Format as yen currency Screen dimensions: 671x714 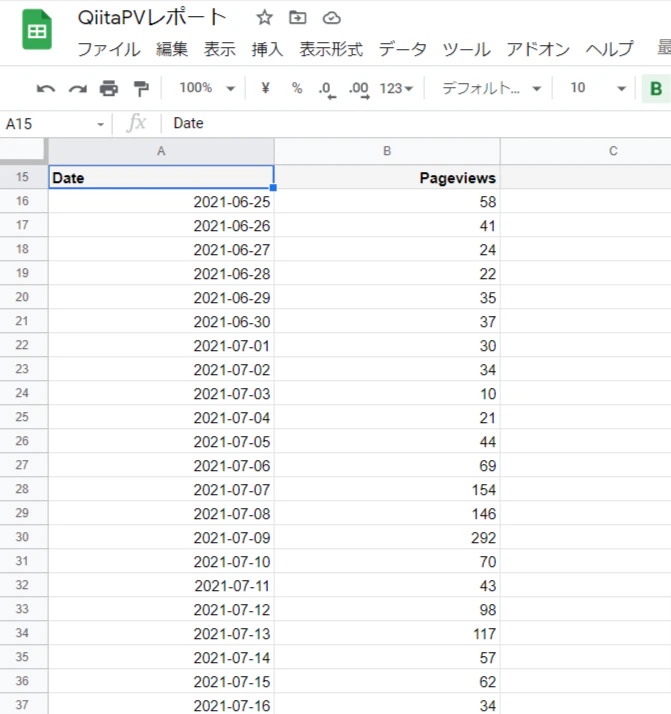[265, 87]
